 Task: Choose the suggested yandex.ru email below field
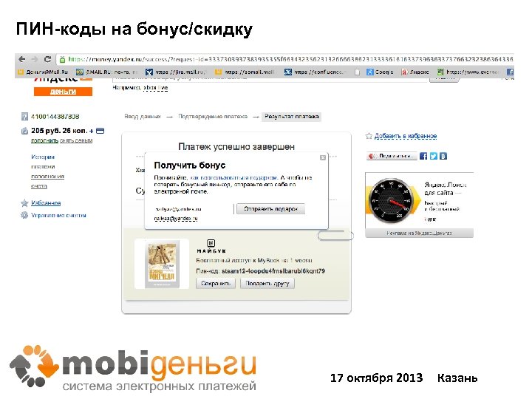(176, 219)
